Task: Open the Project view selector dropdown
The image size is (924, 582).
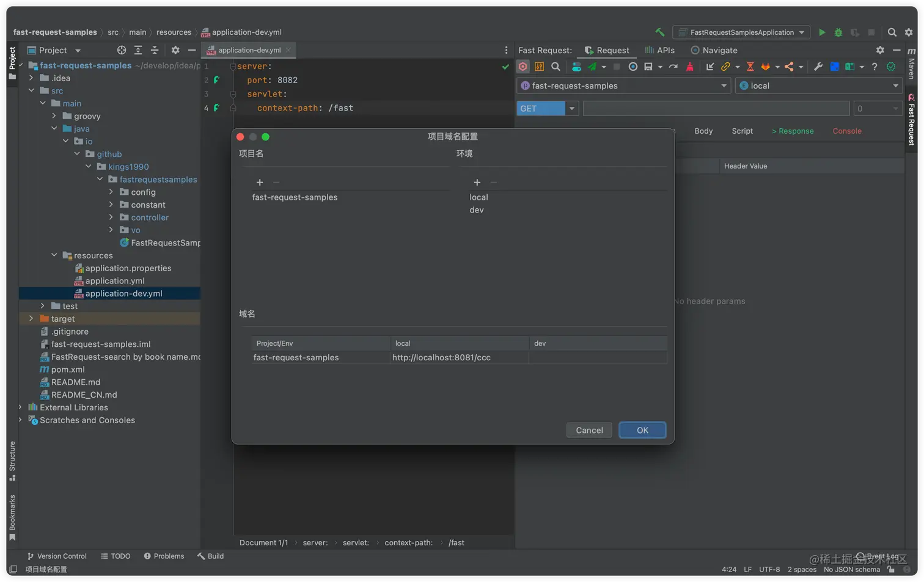Action: point(78,51)
